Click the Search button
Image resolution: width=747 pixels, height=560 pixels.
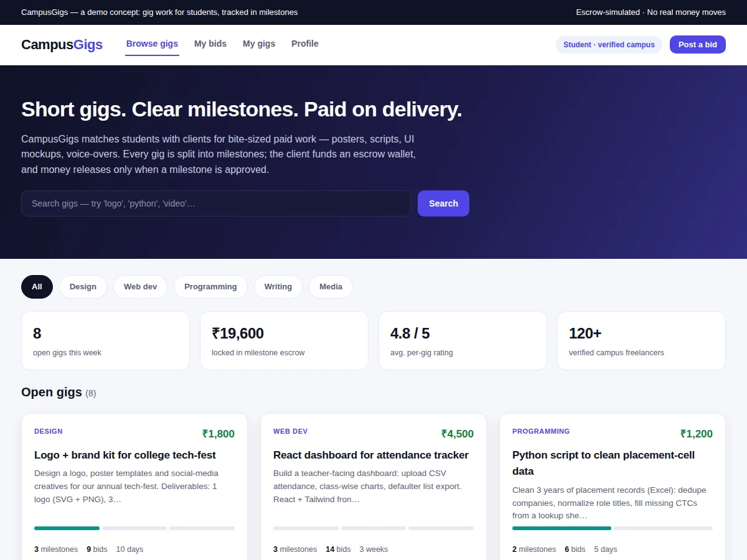click(443, 203)
